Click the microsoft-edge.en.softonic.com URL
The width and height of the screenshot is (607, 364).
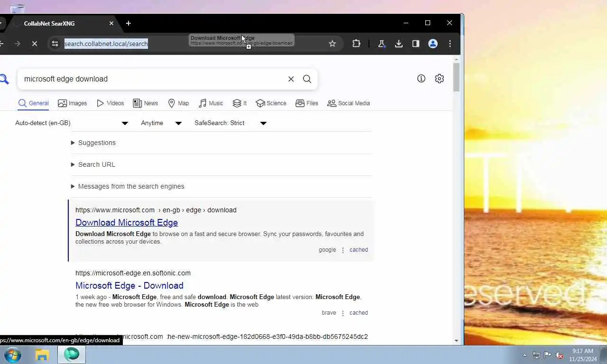[133, 273]
